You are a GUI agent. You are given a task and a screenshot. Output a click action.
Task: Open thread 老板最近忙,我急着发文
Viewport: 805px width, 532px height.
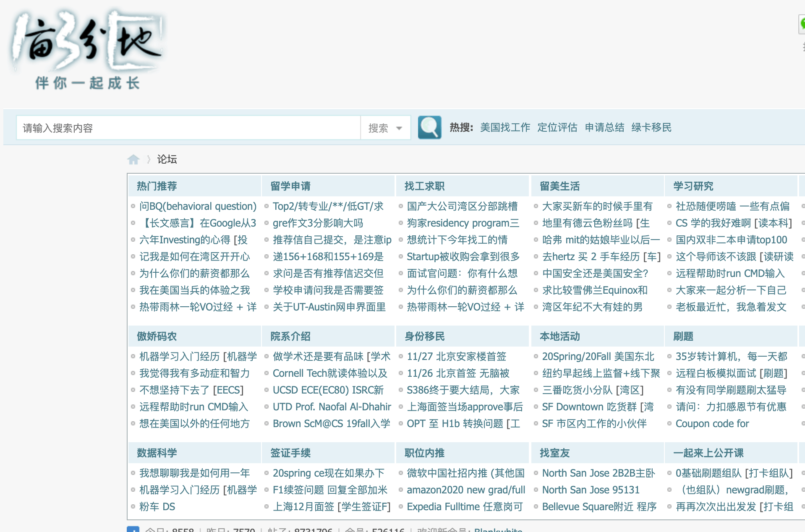731,307
